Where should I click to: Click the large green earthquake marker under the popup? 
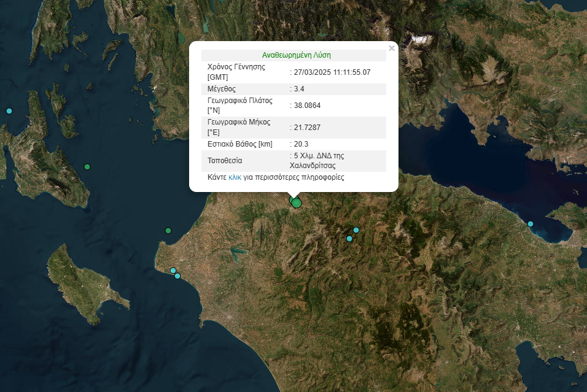(297, 202)
